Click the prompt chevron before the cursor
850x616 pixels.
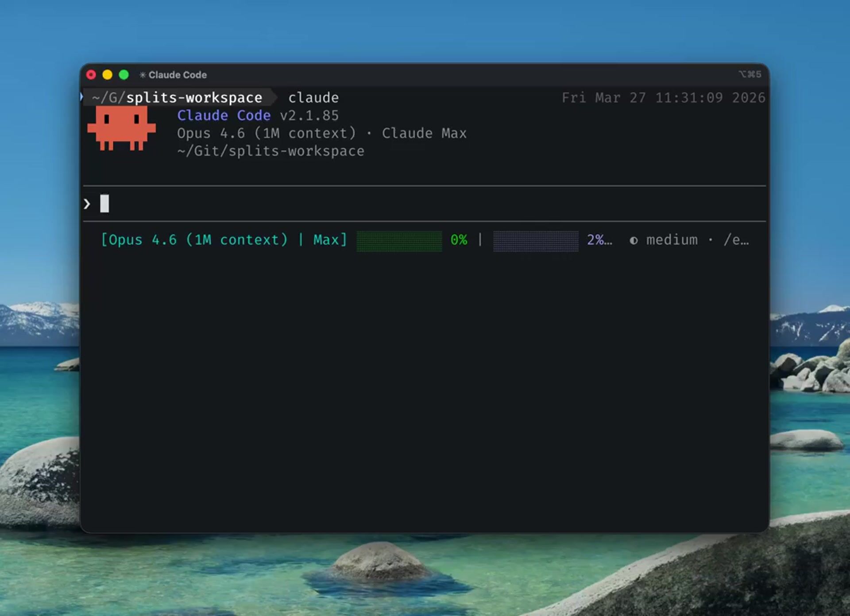87,204
